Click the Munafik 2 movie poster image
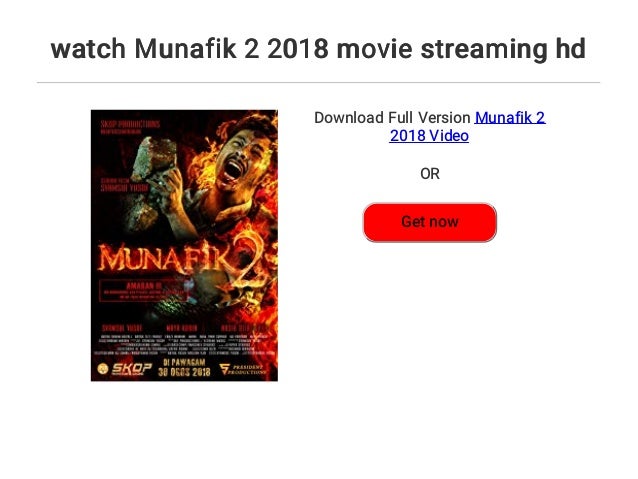 [184, 245]
